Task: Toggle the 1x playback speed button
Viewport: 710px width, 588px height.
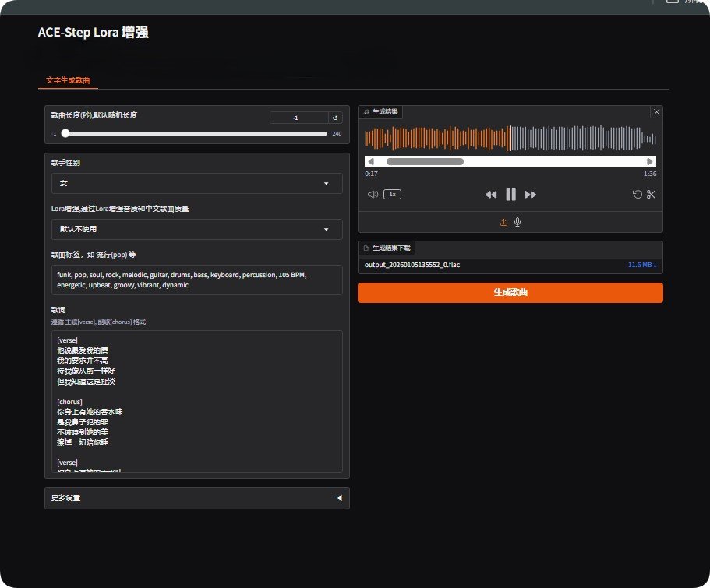Action: click(x=392, y=195)
